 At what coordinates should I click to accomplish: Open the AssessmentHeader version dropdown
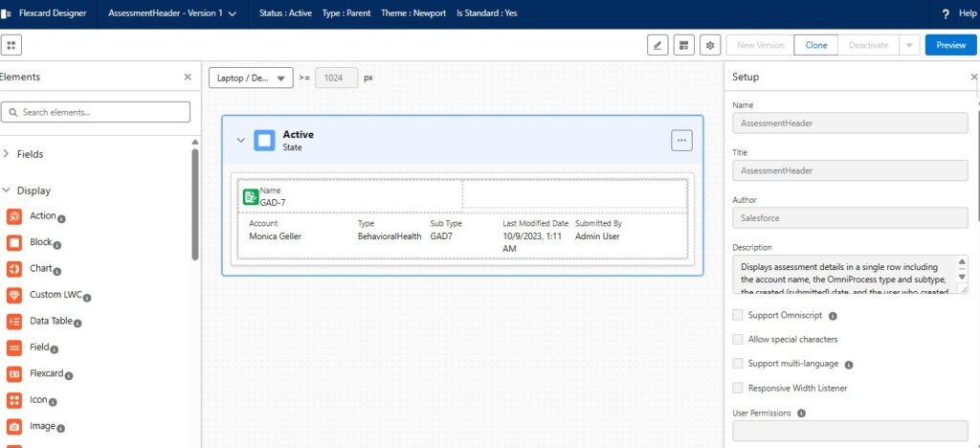click(x=233, y=14)
